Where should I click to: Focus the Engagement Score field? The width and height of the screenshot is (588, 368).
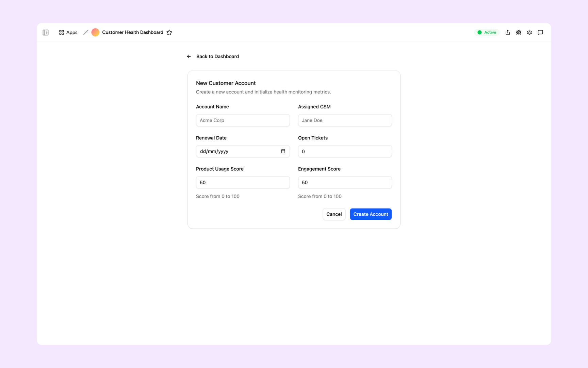[345, 183]
